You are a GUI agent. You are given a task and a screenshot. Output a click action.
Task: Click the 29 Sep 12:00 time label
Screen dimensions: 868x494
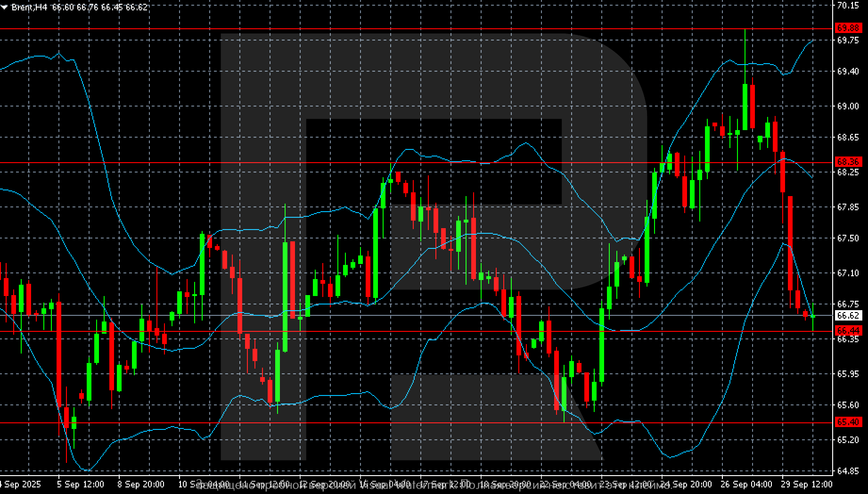click(x=806, y=484)
